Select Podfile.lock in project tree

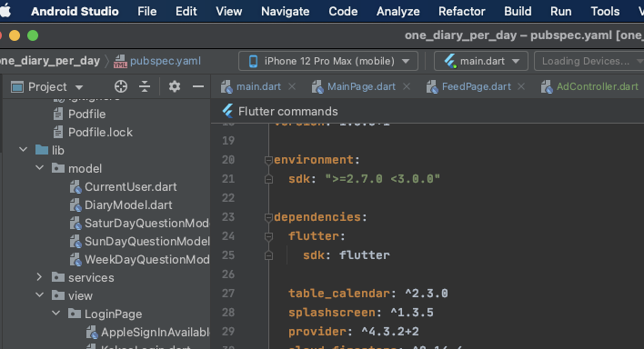point(100,132)
